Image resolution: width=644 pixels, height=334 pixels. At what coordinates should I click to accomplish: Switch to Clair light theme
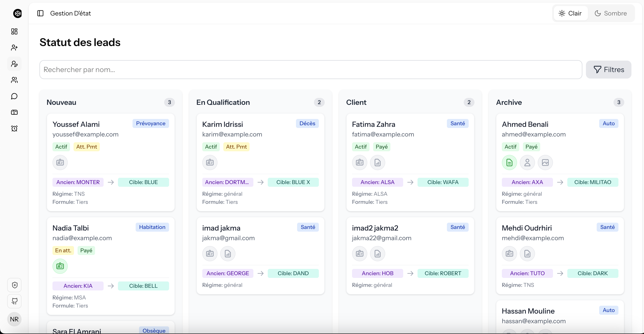pos(570,13)
